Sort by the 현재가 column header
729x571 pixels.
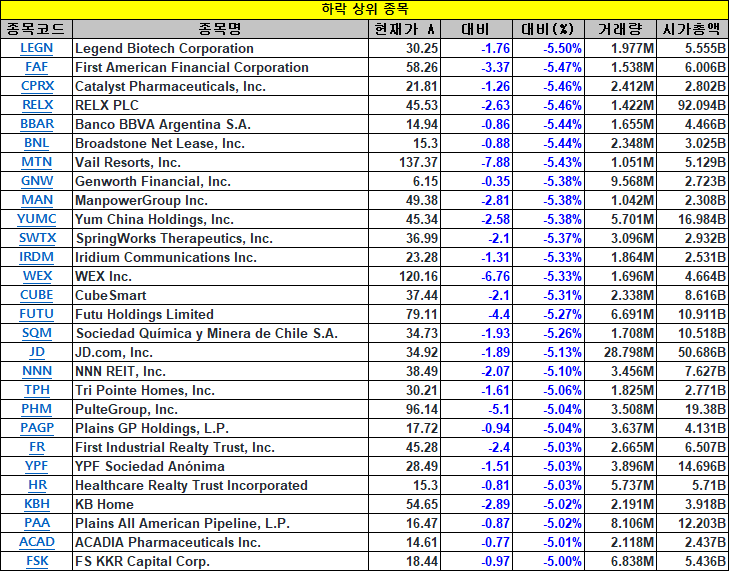click(x=404, y=29)
